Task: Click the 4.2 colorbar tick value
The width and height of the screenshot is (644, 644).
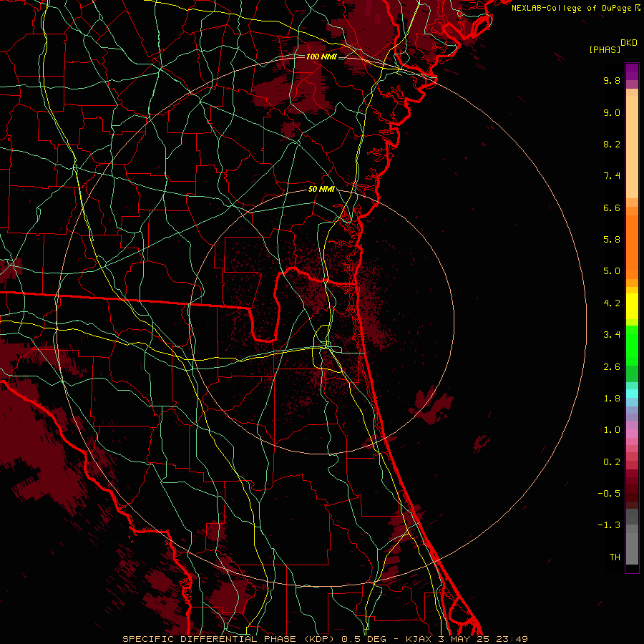Action: click(x=612, y=303)
